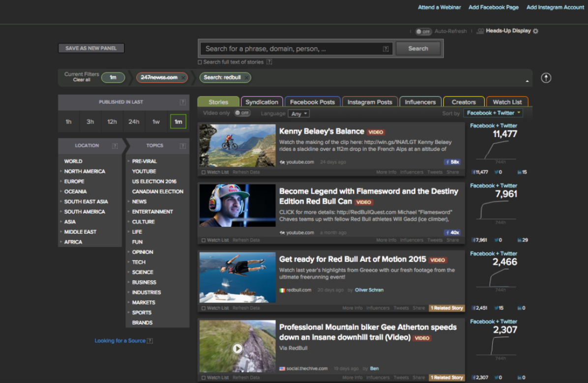Open the Sort by Facebook + Twitter dropdown
The width and height of the screenshot is (588, 383).
(x=493, y=113)
